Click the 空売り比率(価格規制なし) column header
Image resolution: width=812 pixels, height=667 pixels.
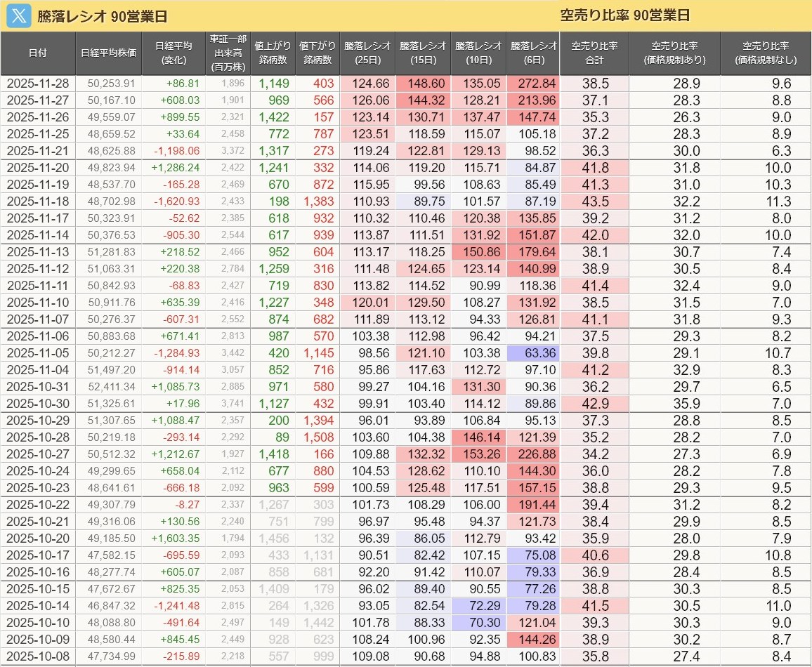pyautogui.click(x=766, y=53)
